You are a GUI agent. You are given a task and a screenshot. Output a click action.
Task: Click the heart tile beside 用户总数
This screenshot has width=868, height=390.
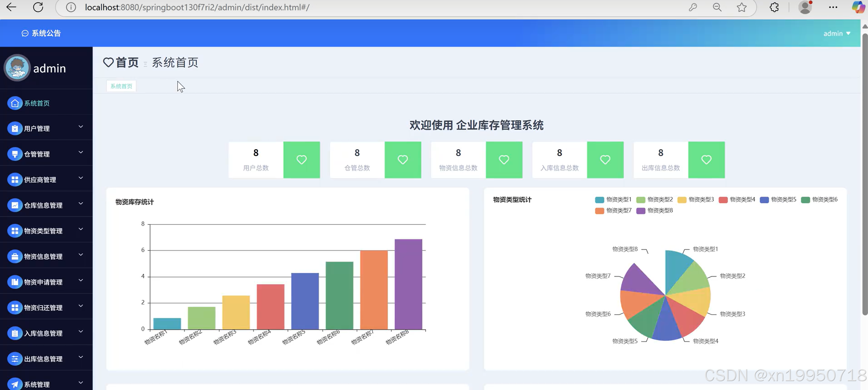pos(302,159)
